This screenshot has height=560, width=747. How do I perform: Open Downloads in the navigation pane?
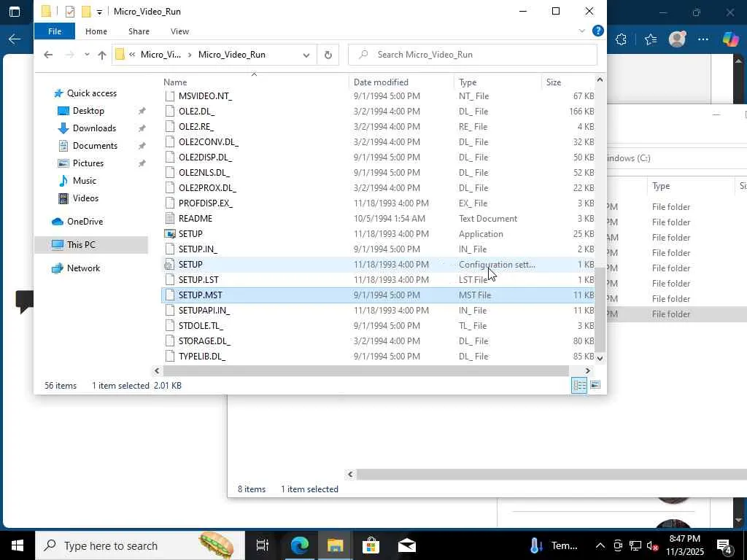pos(94,128)
